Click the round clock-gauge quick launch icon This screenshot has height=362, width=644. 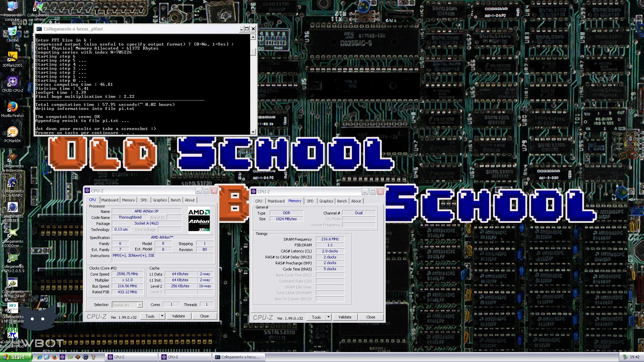[86, 357]
